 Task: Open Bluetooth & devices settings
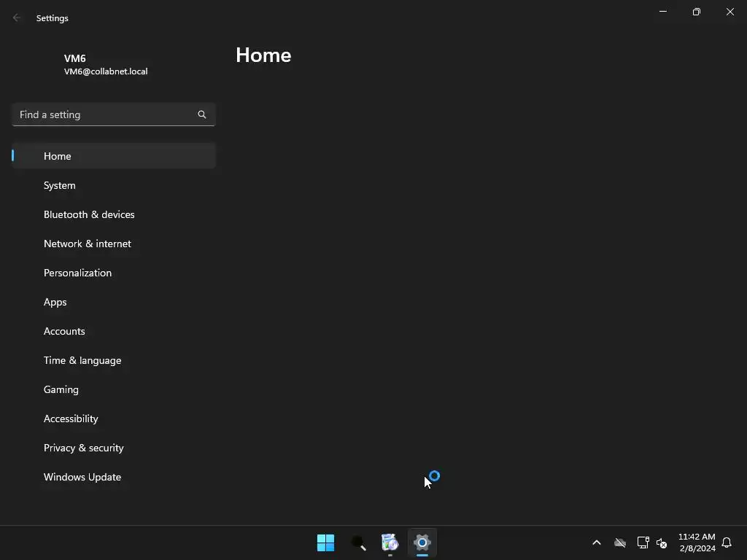[x=113, y=214]
